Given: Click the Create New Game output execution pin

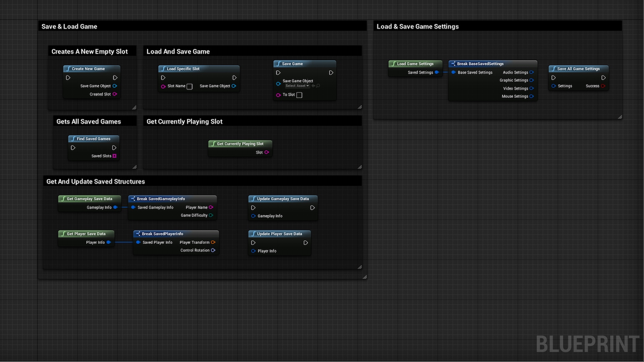Looking at the screenshot, I should [115, 78].
